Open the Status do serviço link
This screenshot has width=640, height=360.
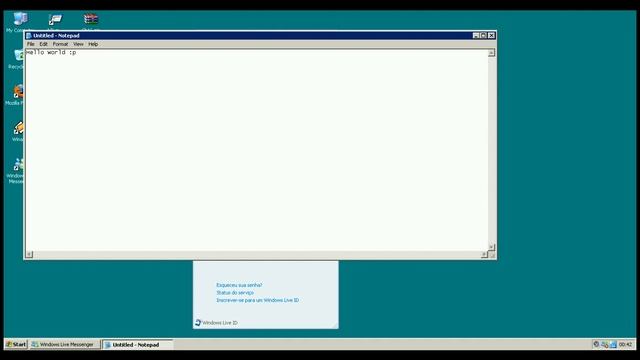pos(235,293)
